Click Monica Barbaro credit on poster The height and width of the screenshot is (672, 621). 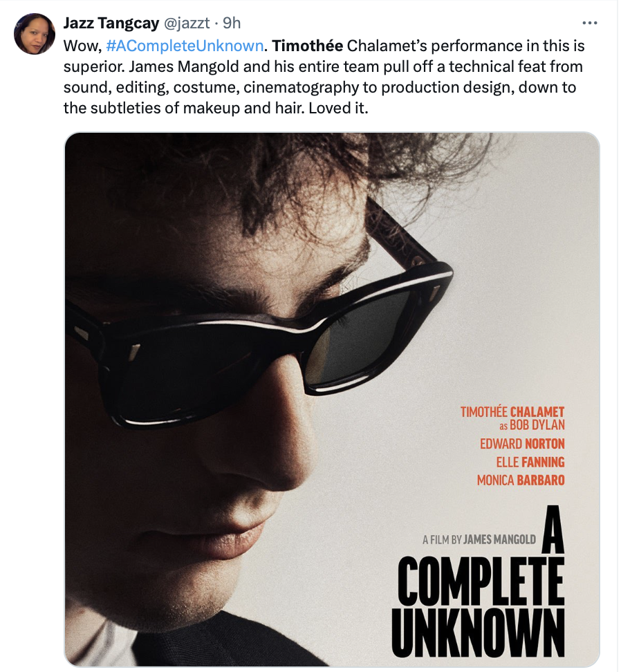tap(521, 480)
